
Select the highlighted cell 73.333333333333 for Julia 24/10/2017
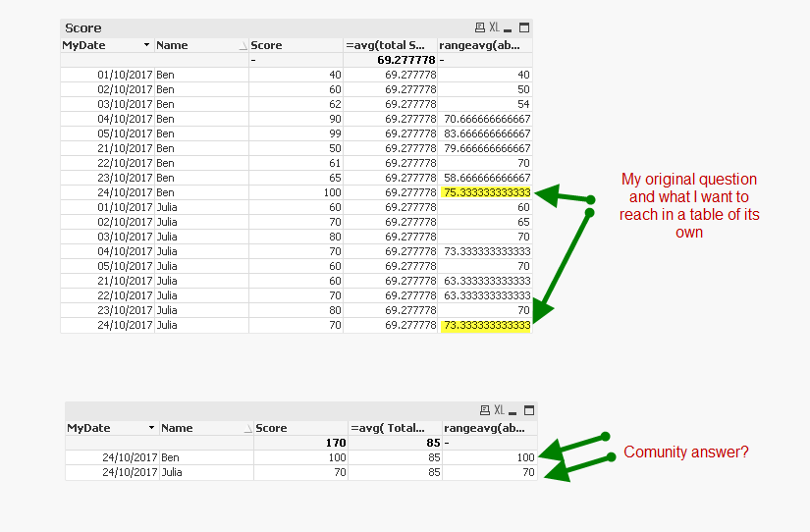click(487, 326)
